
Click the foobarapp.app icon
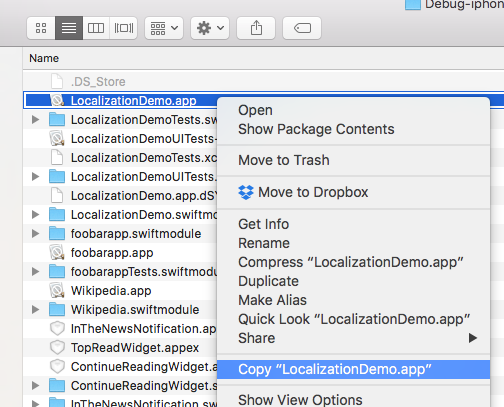point(57,252)
